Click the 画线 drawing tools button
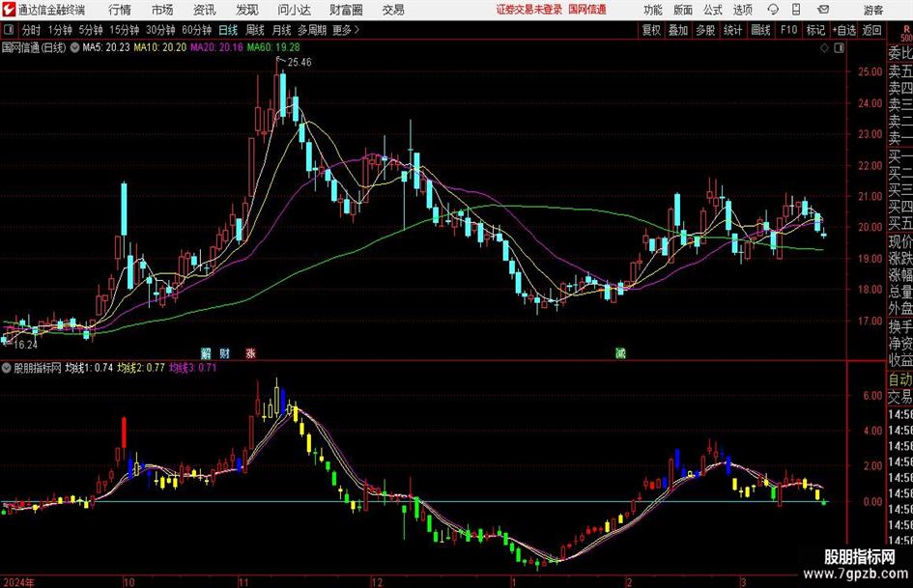The height and width of the screenshot is (588, 913). (x=760, y=30)
